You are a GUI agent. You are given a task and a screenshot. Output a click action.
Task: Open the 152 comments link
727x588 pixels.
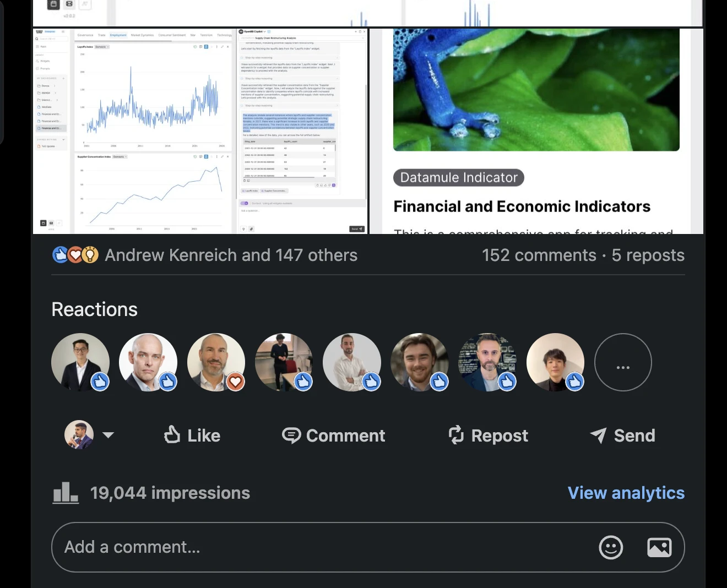tap(539, 255)
